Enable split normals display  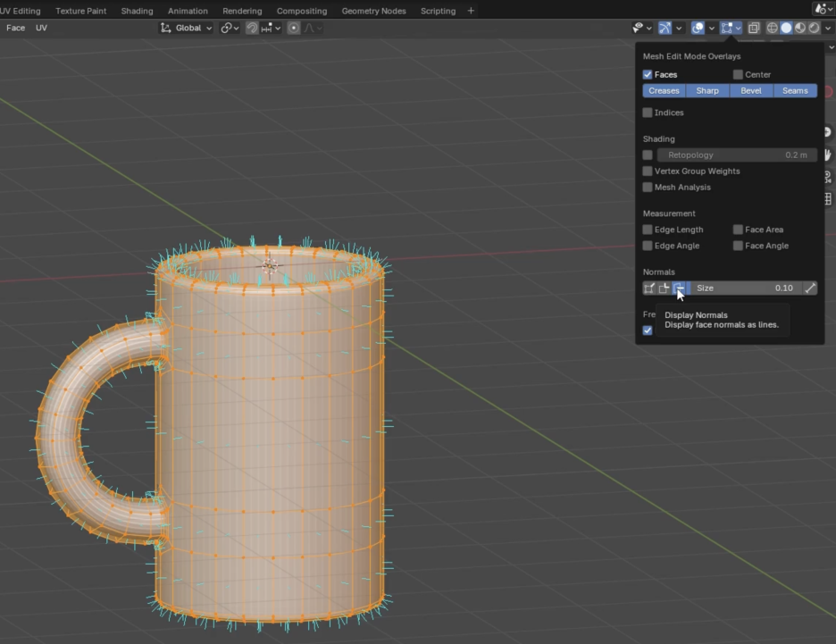pyautogui.click(x=665, y=288)
